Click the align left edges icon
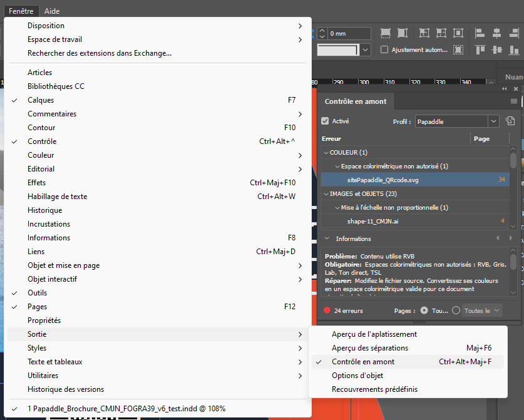 click(x=480, y=33)
